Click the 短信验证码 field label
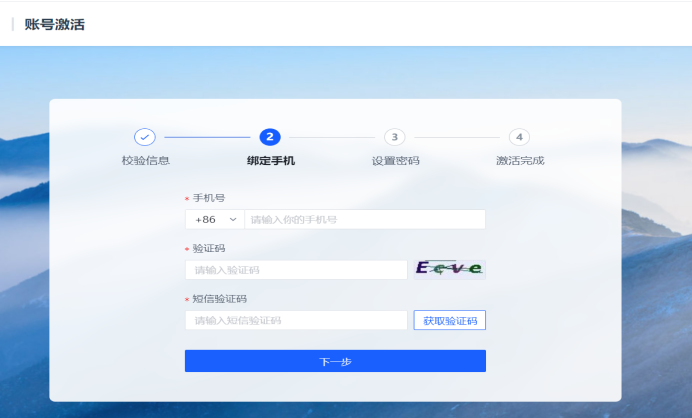This screenshot has height=418, width=692. pos(219,298)
